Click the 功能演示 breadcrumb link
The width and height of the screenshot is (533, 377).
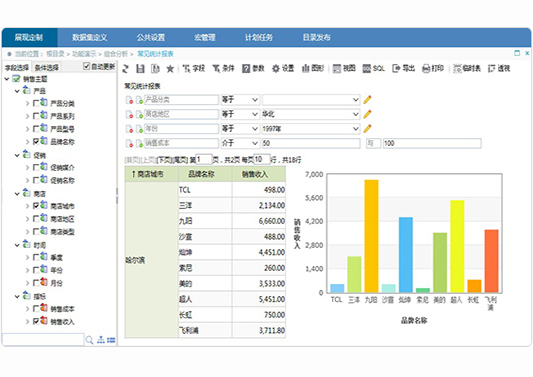84,54
